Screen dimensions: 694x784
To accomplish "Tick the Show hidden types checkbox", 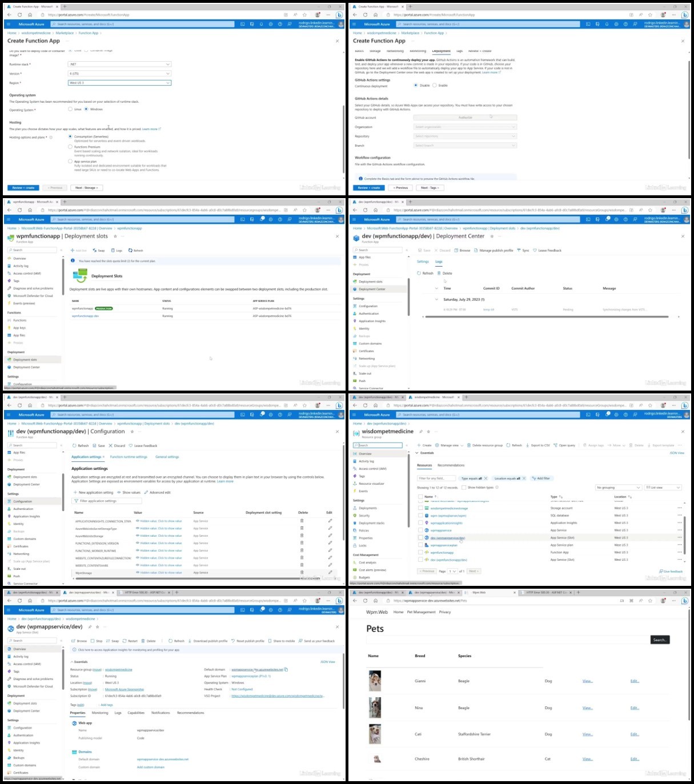I will coord(464,488).
